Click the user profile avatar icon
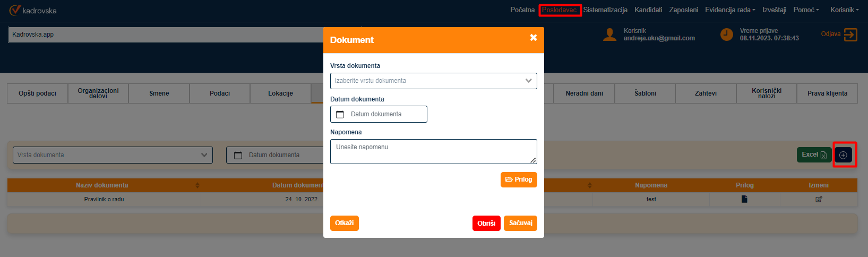Screen dimensions: 868x257 [x=610, y=35]
